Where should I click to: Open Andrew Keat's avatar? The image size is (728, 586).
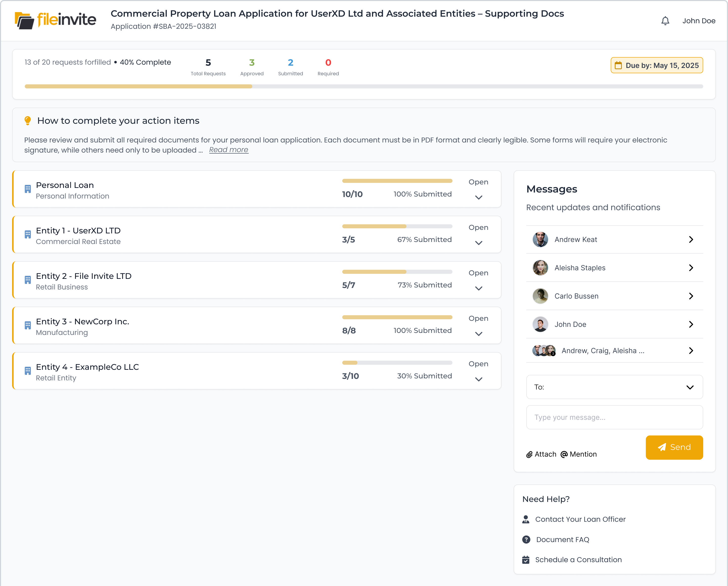540,239
